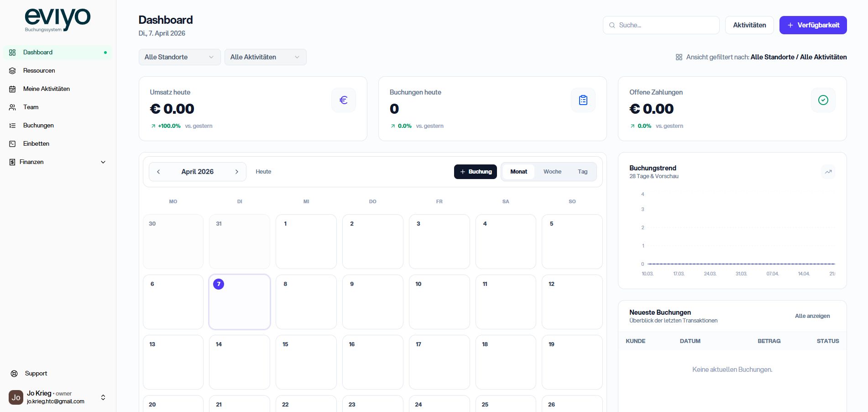Open the Alle Standorte dropdown
This screenshot has height=412, width=868.
[179, 57]
